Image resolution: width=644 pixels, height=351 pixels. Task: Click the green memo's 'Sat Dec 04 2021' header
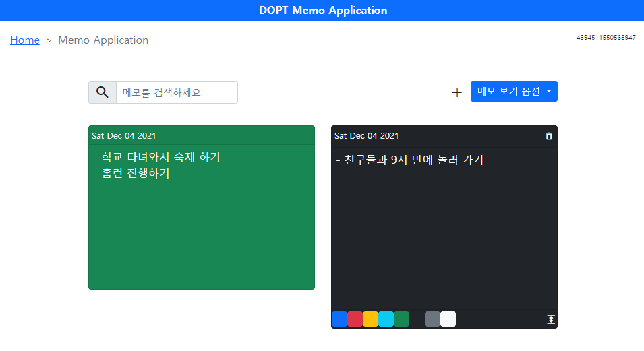tap(123, 136)
